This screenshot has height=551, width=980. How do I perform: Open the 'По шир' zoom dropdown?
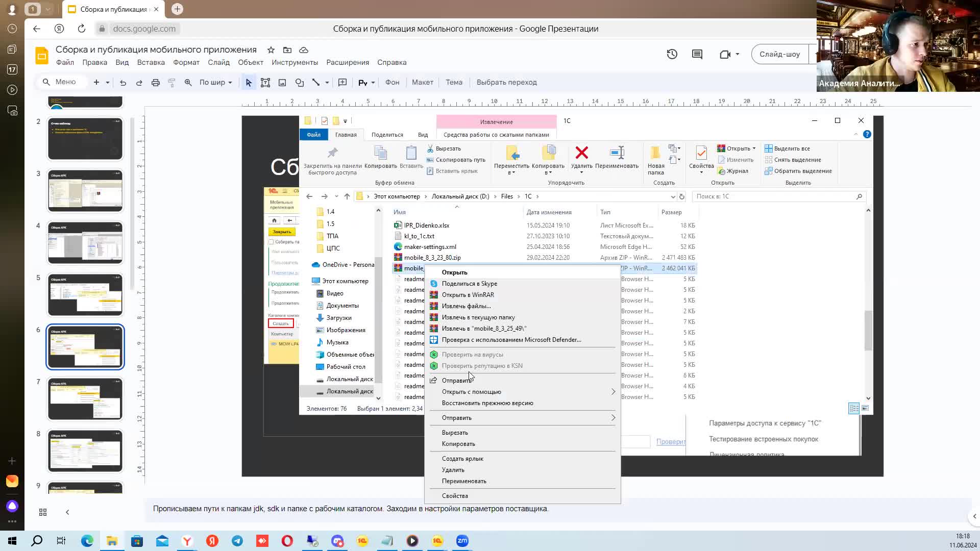[215, 82]
